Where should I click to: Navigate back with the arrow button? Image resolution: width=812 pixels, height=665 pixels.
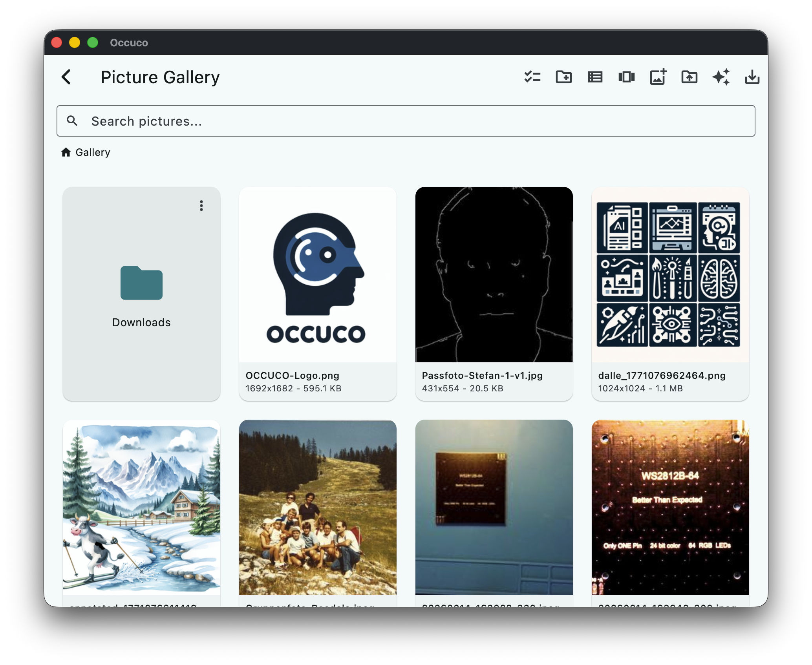coord(67,77)
